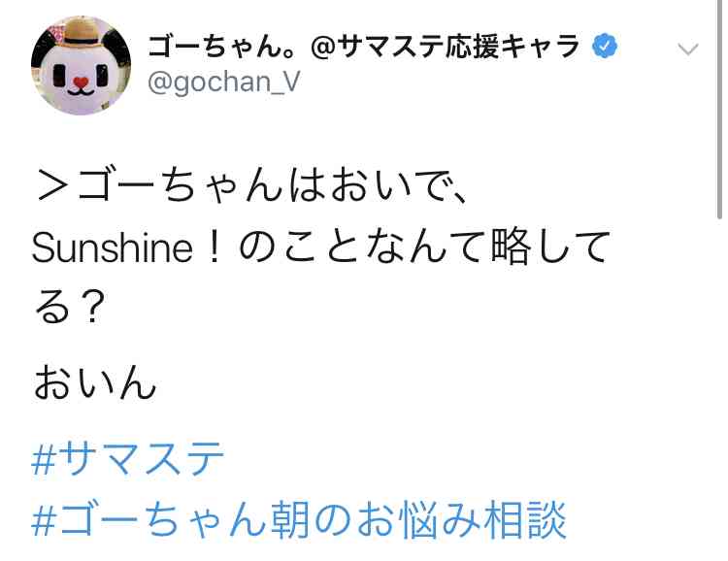Screen dimensions: 728x561
Task: Click the scrollbar thumb on the right edge
Action: (x=719, y=109)
